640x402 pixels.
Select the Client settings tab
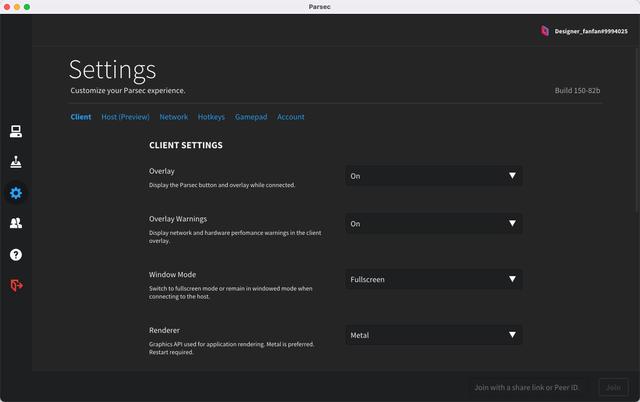(81, 117)
